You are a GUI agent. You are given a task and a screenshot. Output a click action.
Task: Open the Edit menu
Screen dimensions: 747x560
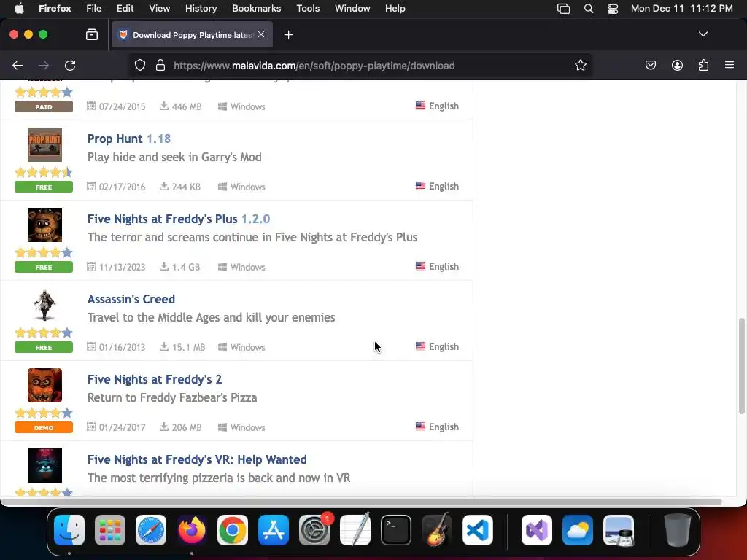[125, 8]
